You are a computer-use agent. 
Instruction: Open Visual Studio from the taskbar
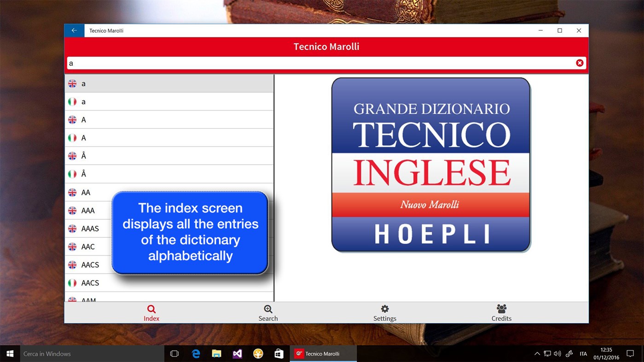point(237,353)
